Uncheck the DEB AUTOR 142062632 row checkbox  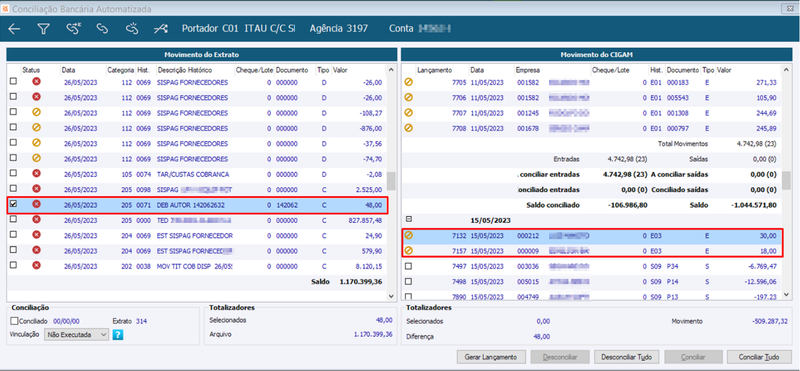[x=14, y=204]
